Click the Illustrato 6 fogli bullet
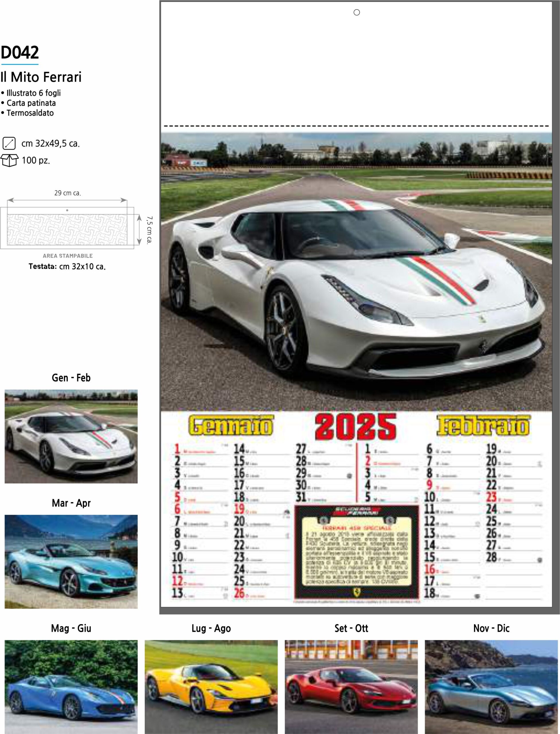 (31, 93)
